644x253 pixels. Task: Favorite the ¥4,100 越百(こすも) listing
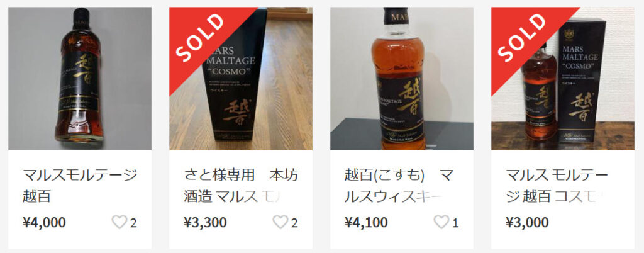tap(441, 222)
